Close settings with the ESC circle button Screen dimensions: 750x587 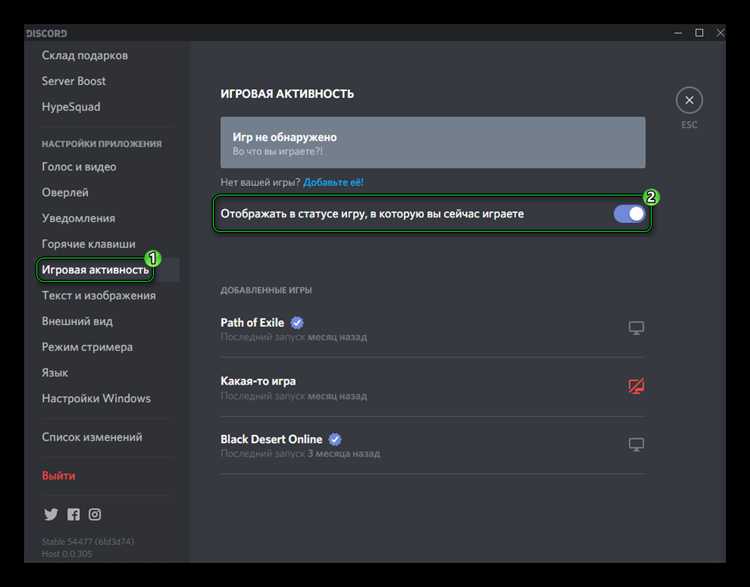689,100
